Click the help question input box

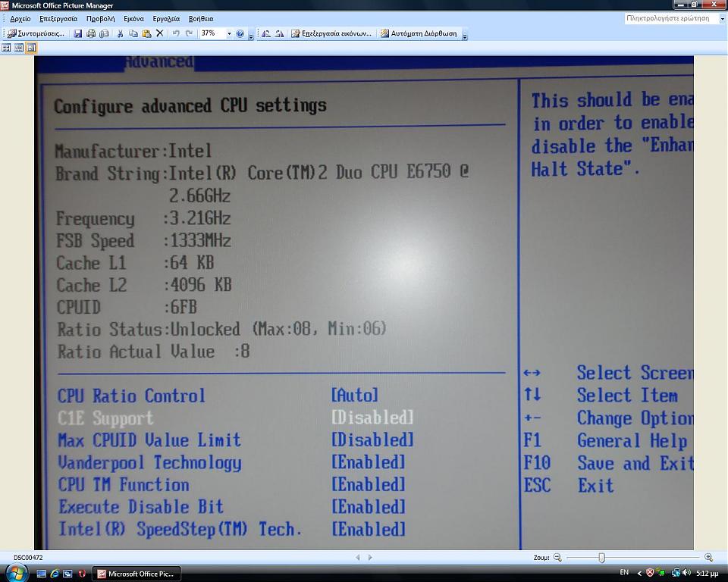[x=671, y=18]
